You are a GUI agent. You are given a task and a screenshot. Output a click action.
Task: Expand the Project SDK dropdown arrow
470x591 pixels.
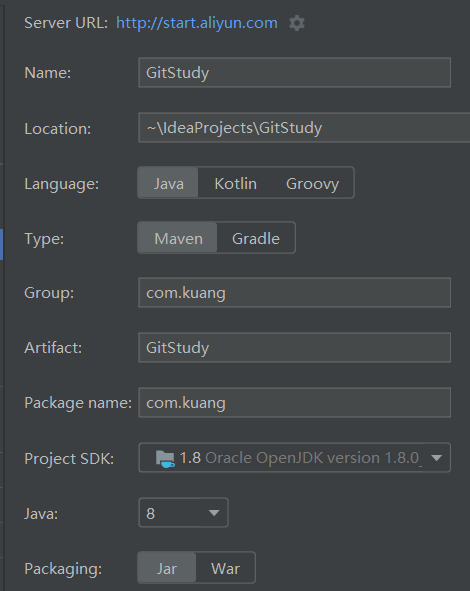[436, 458]
